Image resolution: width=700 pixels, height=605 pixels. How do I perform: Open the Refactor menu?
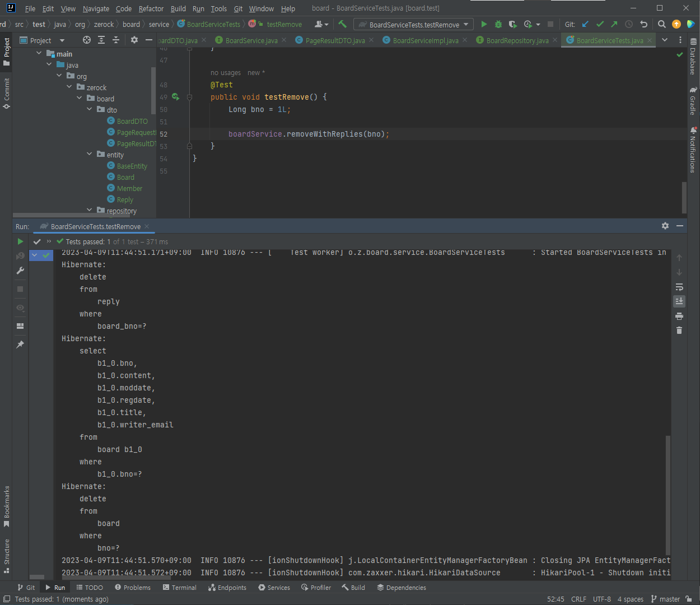pos(151,8)
